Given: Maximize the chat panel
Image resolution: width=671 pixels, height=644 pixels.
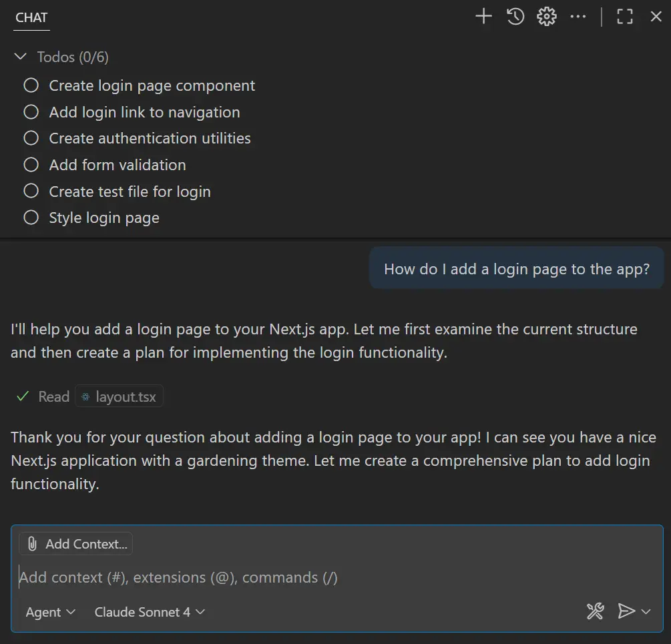Looking at the screenshot, I should (x=624, y=16).
